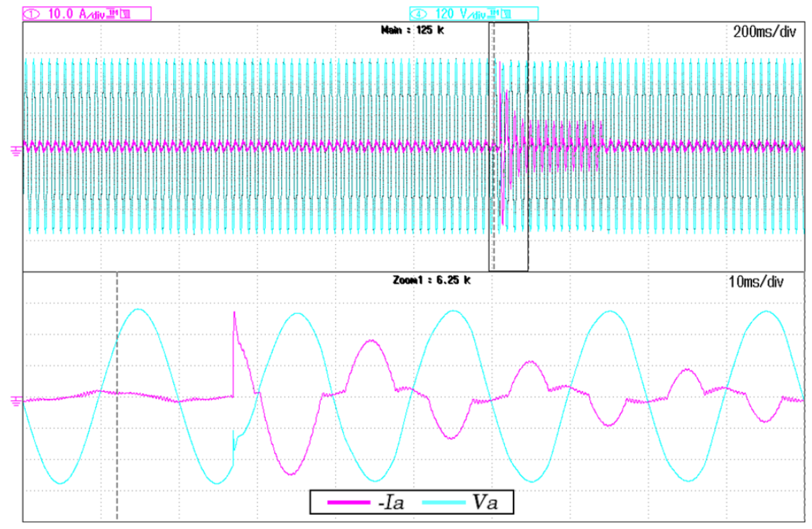
Task: Click the Va legend text
Action: tap(485, 502)
